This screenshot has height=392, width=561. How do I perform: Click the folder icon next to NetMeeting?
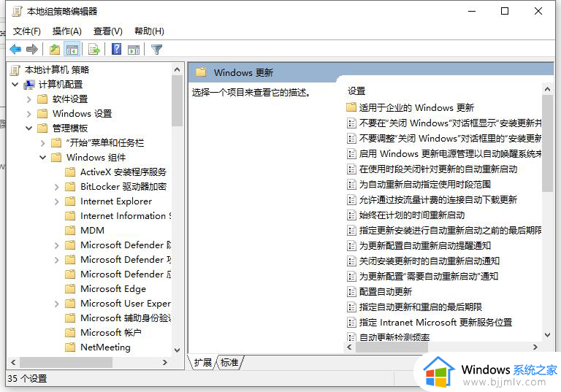[70, 347]
